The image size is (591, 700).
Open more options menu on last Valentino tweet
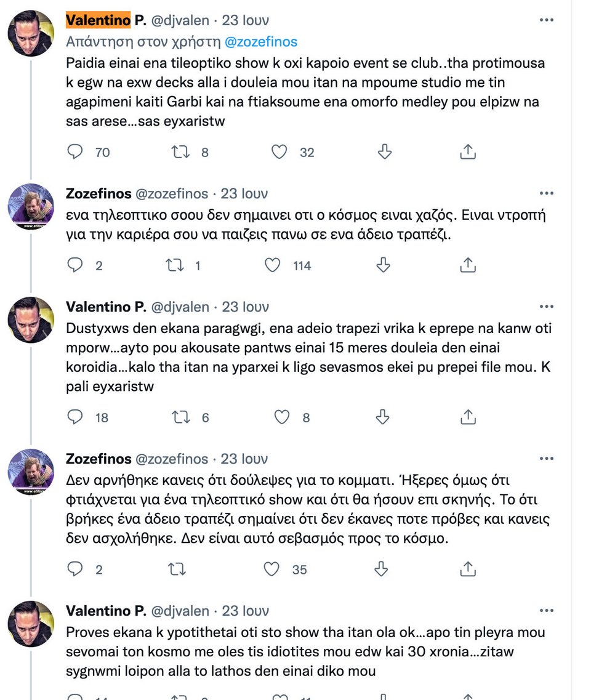546,610
